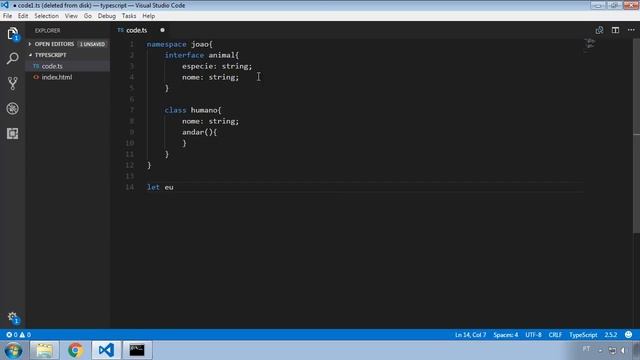Screen dimensions: 640x360
Task: Click Spaces: 4 indentation setting
Action: pyautogui.click(x=505, y=335)
